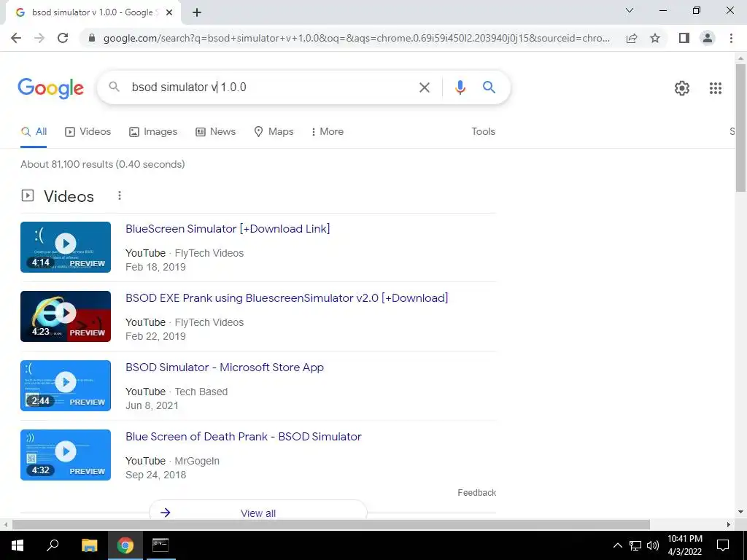
Task: Open Chrome profile avatar menu
Action: [708, 38]
